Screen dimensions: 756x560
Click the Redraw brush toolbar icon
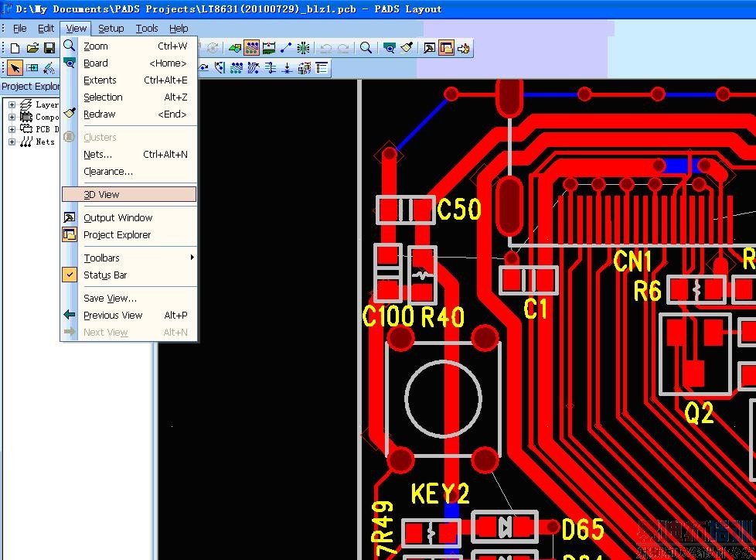point(407,48)
